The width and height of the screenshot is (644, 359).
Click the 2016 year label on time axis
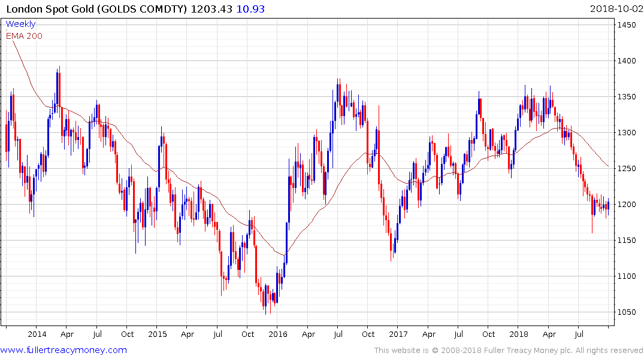[277, 334]
